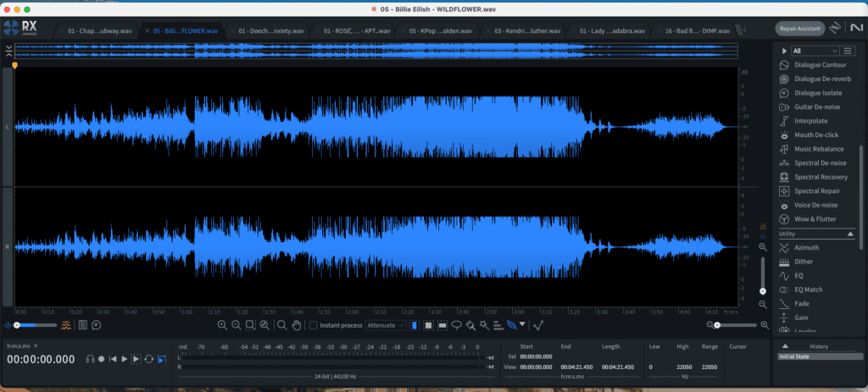This screenshot has width=868, height=392.
Task: Rewind to the start
Action: click(113, 359)
